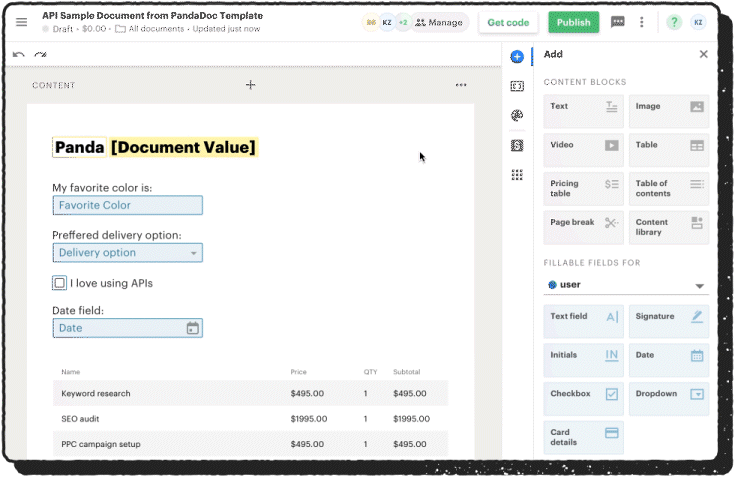Click the Favorite Color input field

point(128,205)
